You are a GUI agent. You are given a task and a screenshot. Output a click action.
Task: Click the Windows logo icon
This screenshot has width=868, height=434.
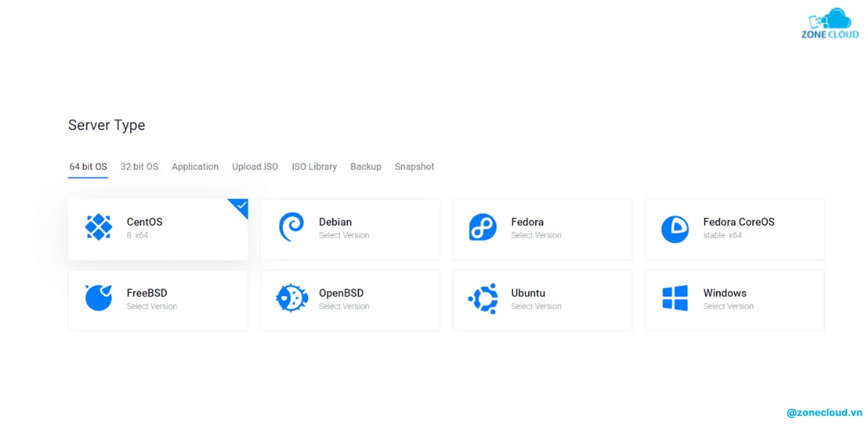pos(675,298)
